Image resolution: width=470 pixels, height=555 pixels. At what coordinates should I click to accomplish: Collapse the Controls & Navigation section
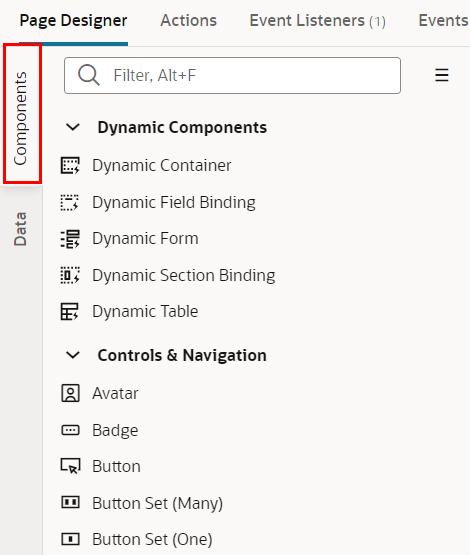coord(73,355)
